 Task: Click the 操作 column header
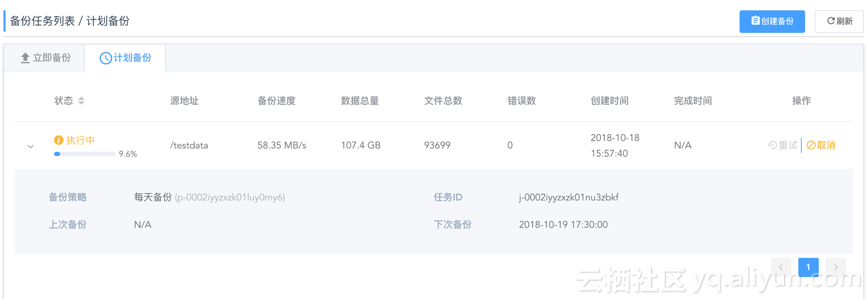802,101
